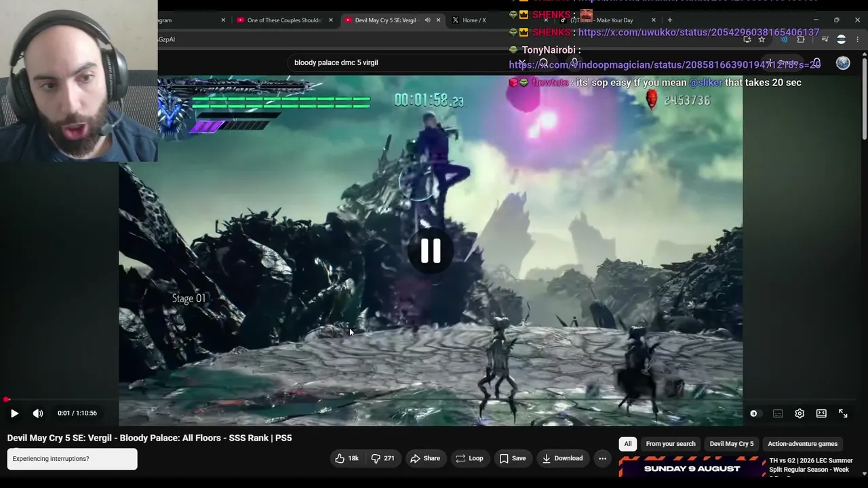868x488 pixels.
Task: Close the Devil May Cry 5 tab
Action: (438, 20)
